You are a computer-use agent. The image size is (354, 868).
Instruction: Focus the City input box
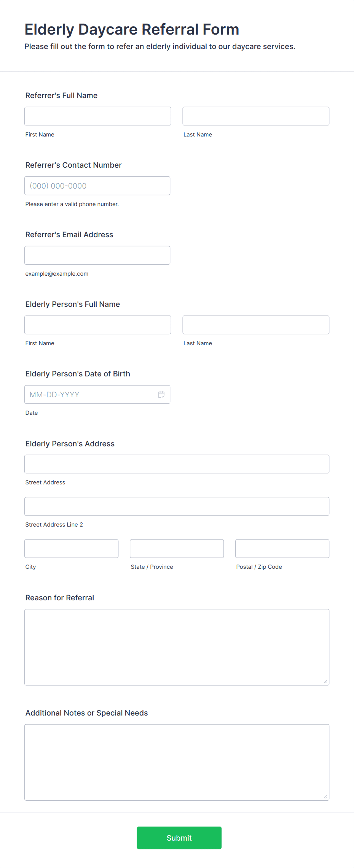click(72, 549)
